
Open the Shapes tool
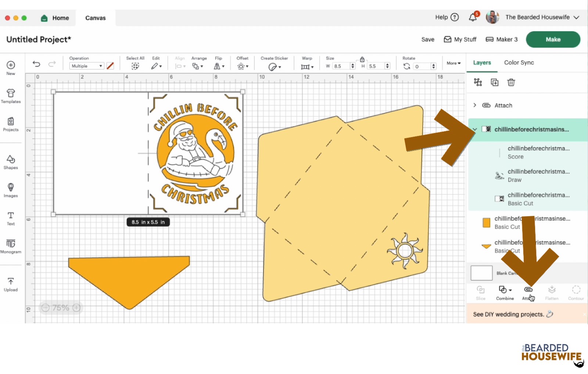[11, 162]
